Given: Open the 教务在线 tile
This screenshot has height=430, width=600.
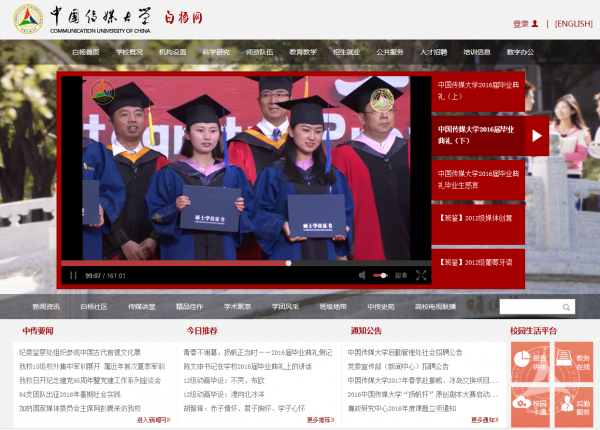Looking at the screenshot, I should tap(574, 361).
